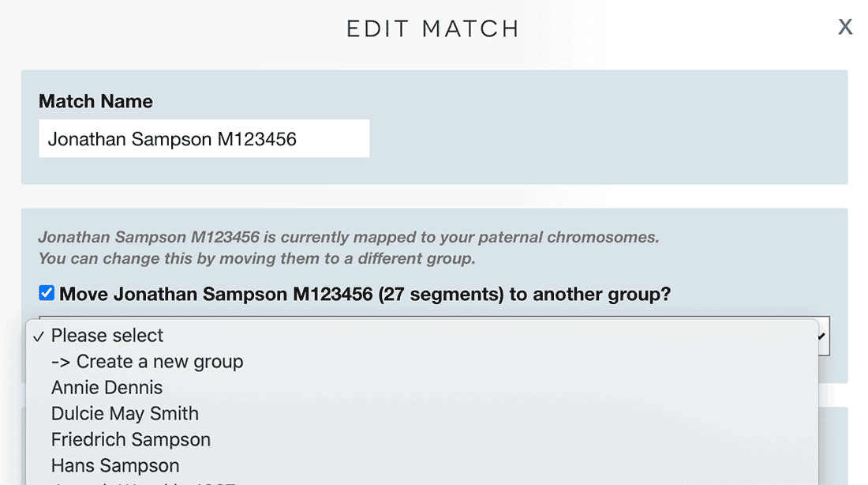Viewport: 868px width, 485px height.
Task: Select "Friedrich Sampson" group option
Action: pos(131,439)
